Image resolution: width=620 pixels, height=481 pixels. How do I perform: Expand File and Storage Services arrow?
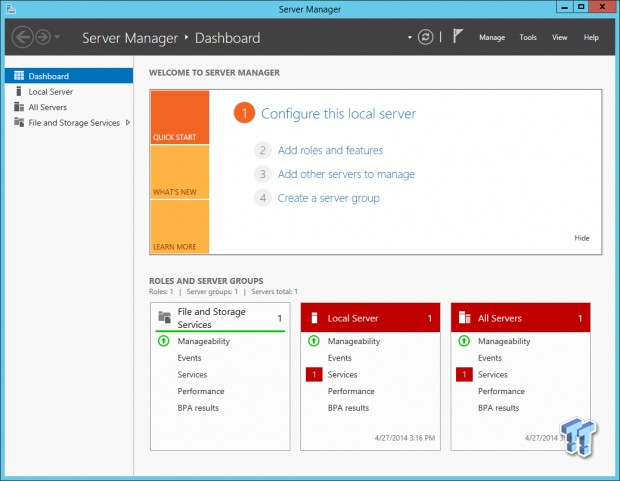click(128, 123)
